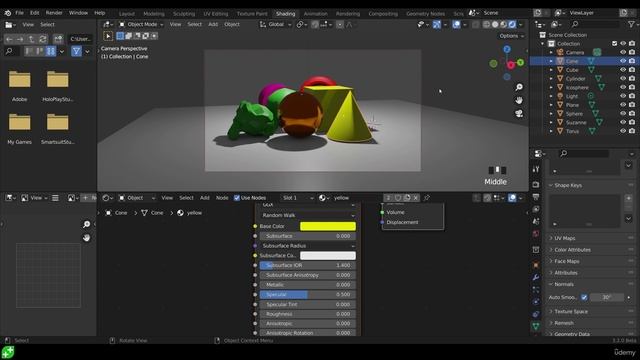Collapse the Normals panel
Viewport: 640px width, 360px height.
(x=564, y=284)
